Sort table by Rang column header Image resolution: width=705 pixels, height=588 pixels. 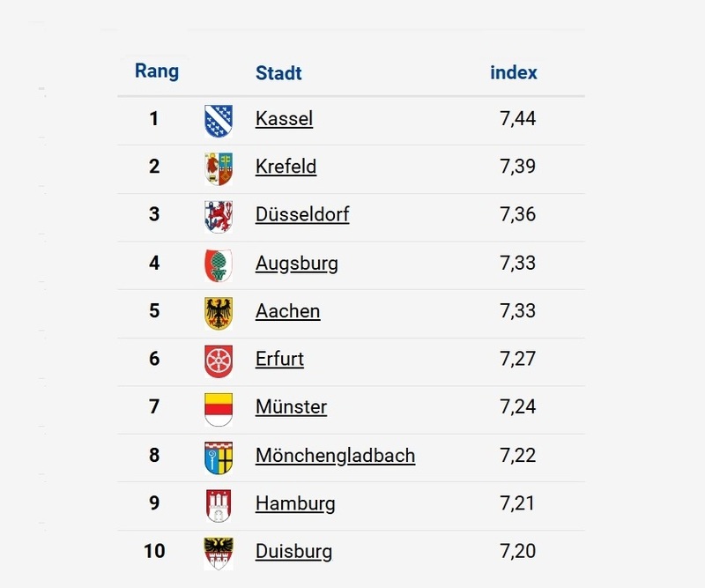[x=157, y=71]
